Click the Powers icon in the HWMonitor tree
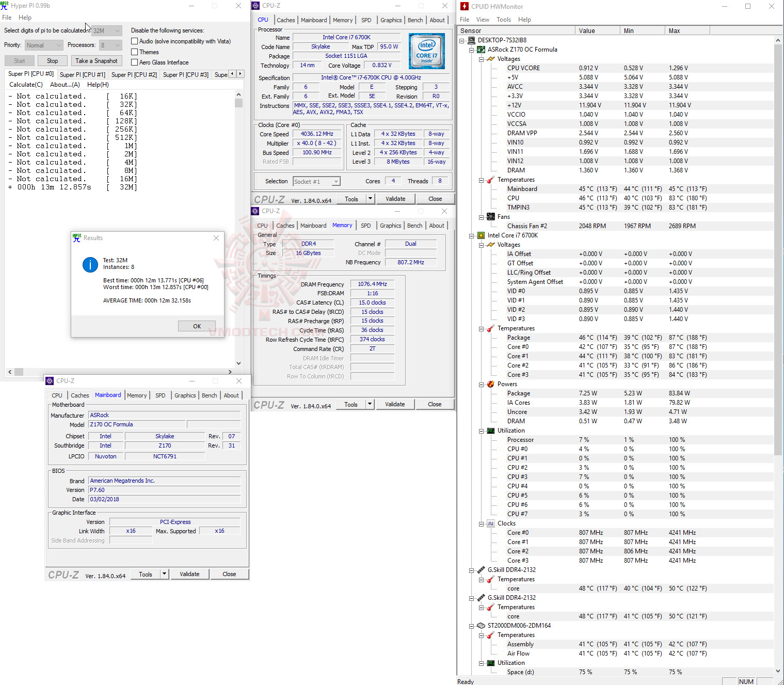The height and width of the screenshot is (685, 784). tap(490, 384)
